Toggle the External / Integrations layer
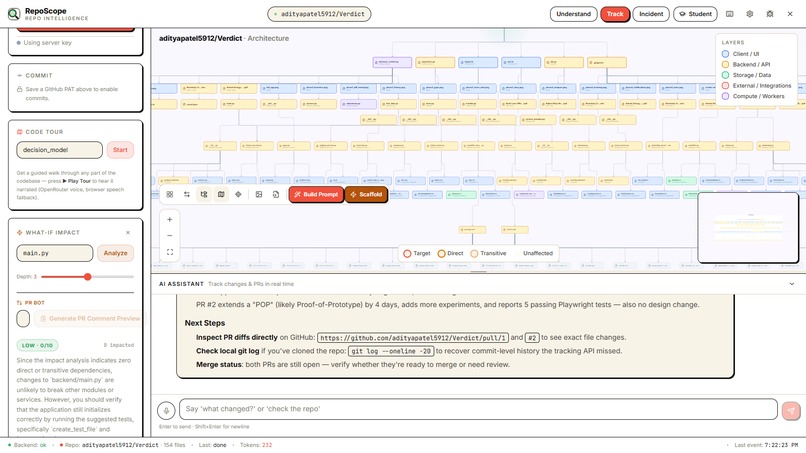 click(725, 85)
